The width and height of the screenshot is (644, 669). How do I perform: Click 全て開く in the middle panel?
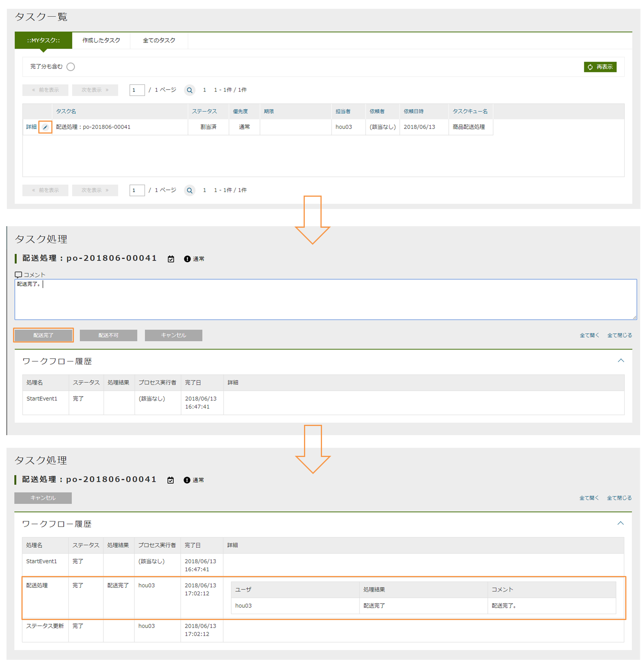coord(589,335)
